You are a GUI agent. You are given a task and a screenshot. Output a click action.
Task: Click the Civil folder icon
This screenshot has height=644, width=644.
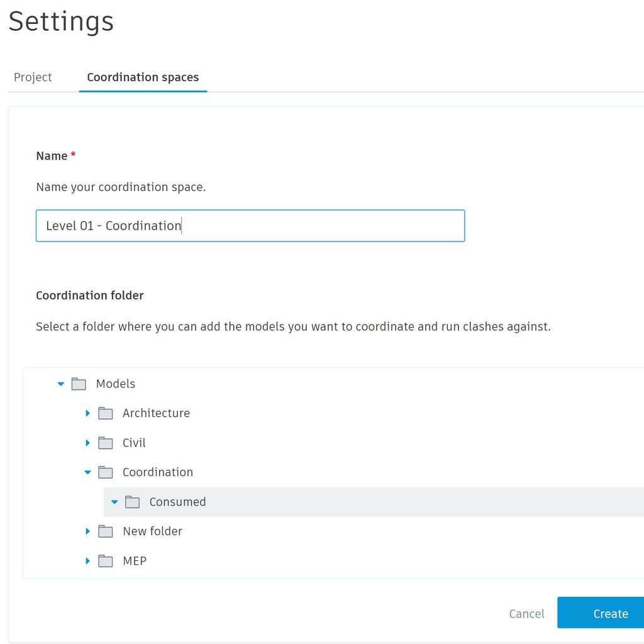click(105, 443)
